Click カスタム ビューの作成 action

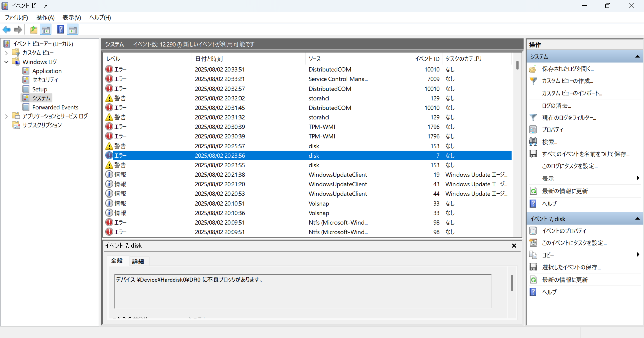568,81
